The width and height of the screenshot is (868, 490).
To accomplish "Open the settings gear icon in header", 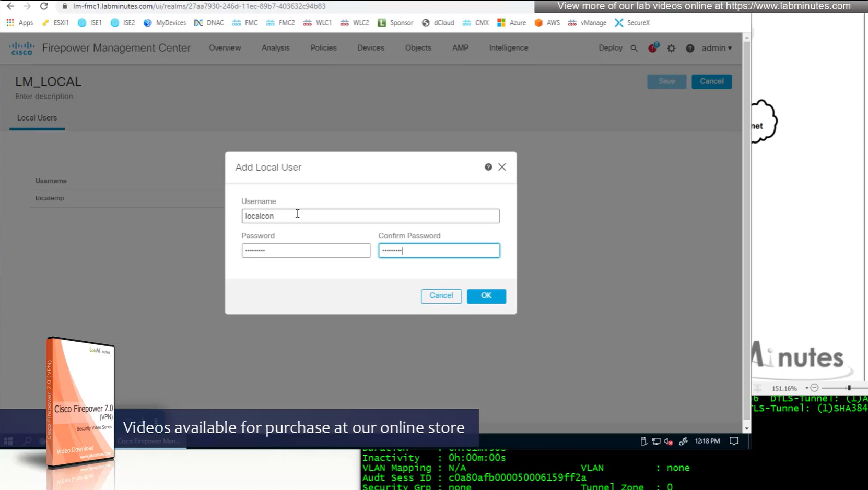I will [671, 48].
